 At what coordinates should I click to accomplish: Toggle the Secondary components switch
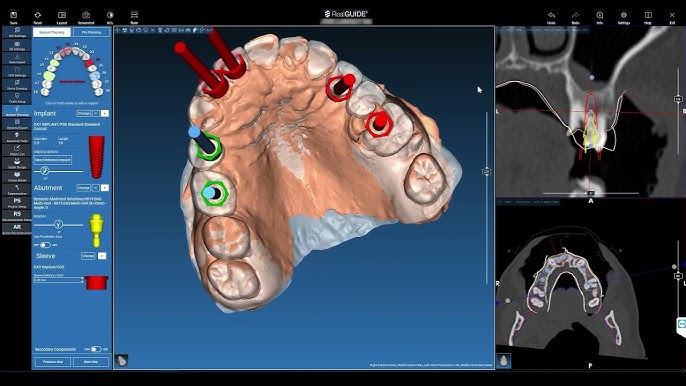[96, 349]
